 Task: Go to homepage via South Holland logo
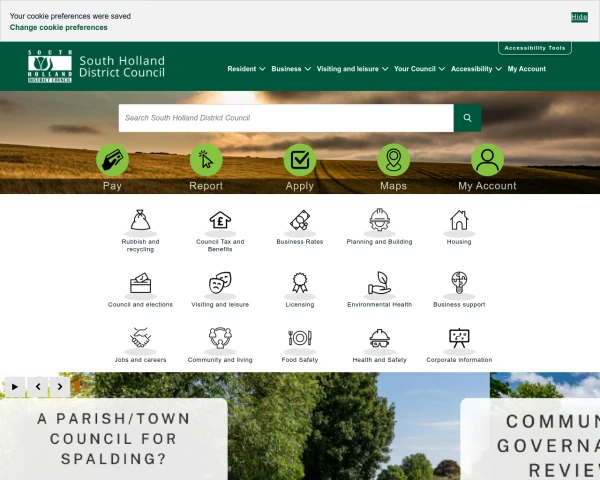pos(50,66)
